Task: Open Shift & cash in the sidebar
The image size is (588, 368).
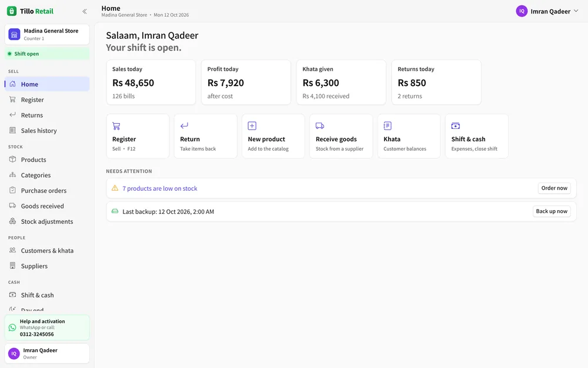Action: click(47, 295)
